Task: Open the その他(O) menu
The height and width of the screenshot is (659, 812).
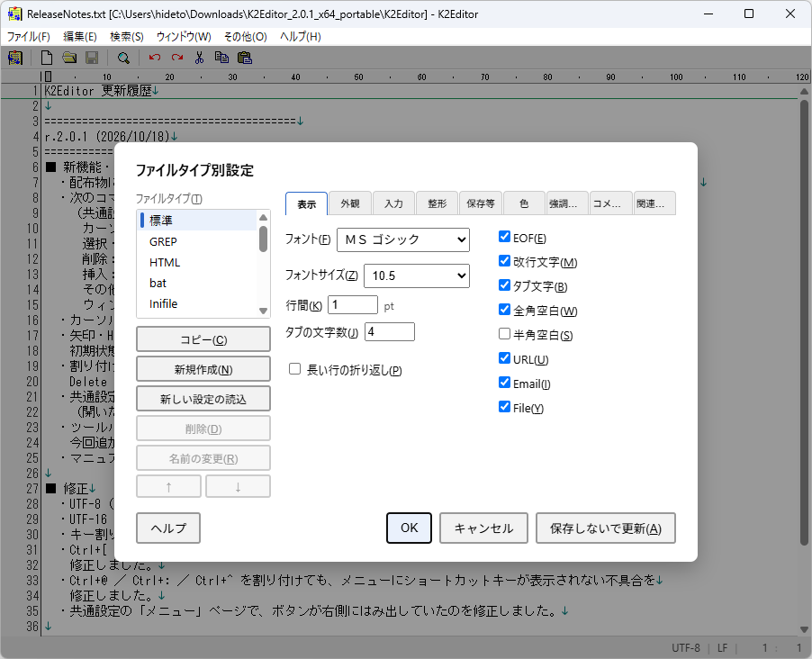Action: point(246,37)
